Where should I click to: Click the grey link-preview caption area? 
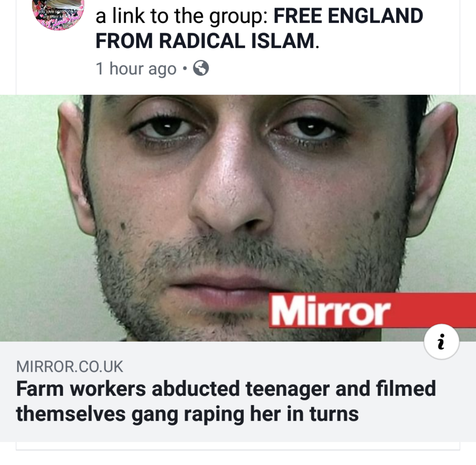238,392
